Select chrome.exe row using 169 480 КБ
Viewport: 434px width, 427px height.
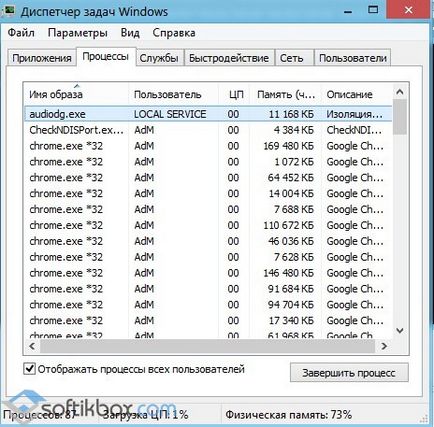coord(208,146)
